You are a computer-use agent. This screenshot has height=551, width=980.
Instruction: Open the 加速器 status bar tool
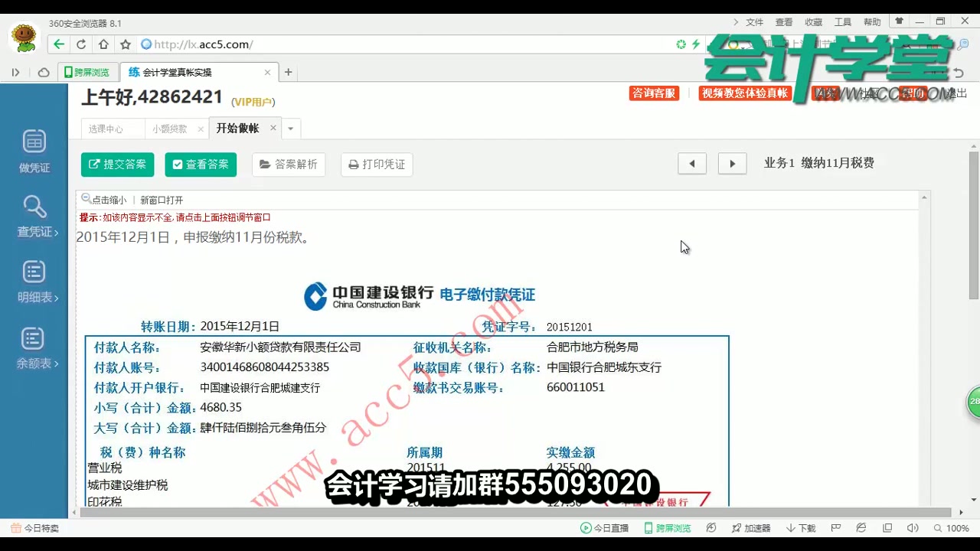[x=750, y=528]
